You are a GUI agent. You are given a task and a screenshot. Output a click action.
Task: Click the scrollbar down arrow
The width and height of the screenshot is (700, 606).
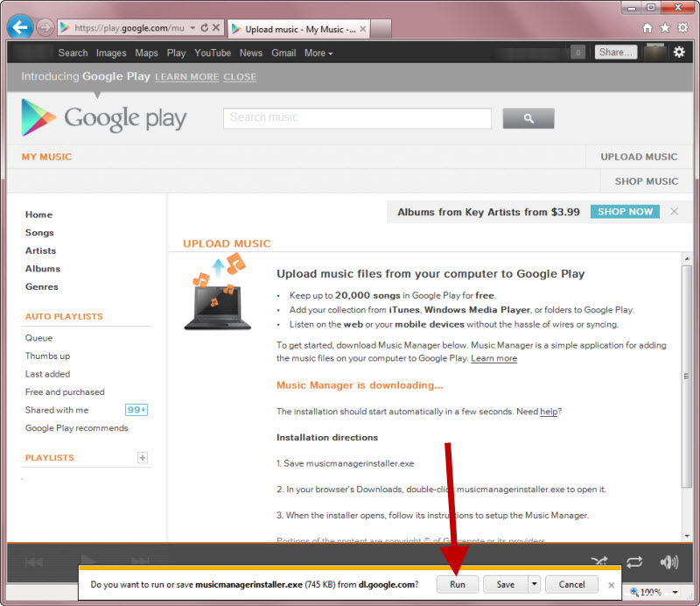pyautogui.click(x=687, y=535)
